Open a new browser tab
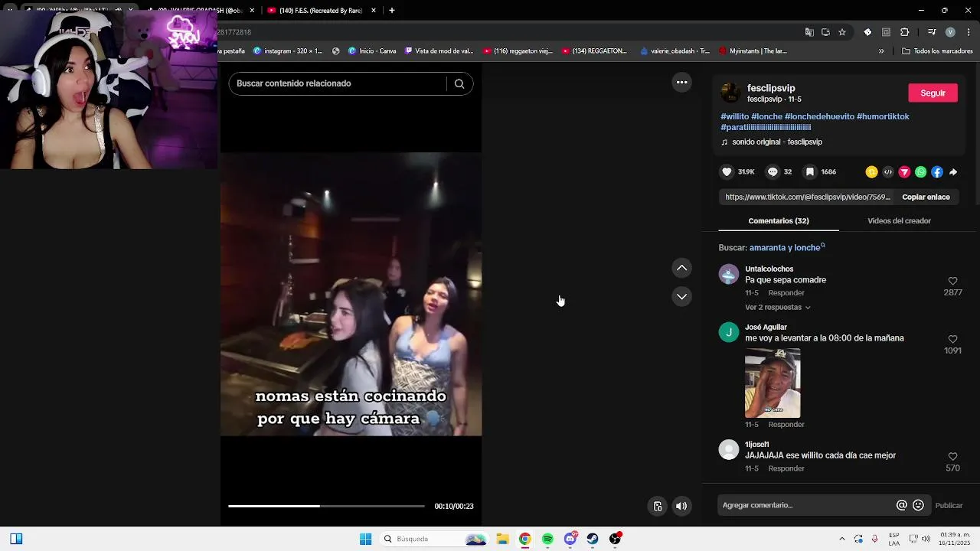980x551 pixels. click(392, 11)
